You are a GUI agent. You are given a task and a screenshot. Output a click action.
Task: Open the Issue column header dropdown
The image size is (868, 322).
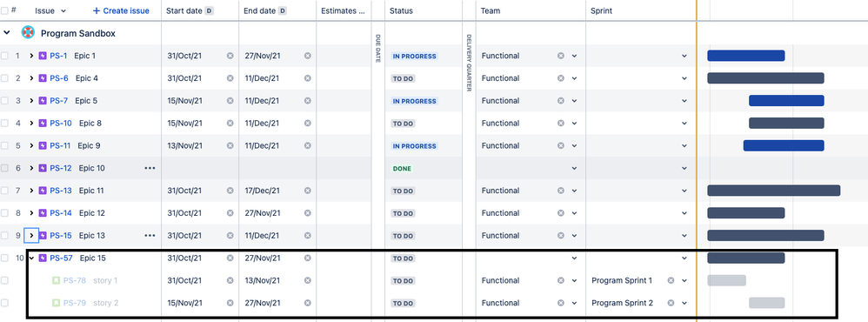[63, 10]
